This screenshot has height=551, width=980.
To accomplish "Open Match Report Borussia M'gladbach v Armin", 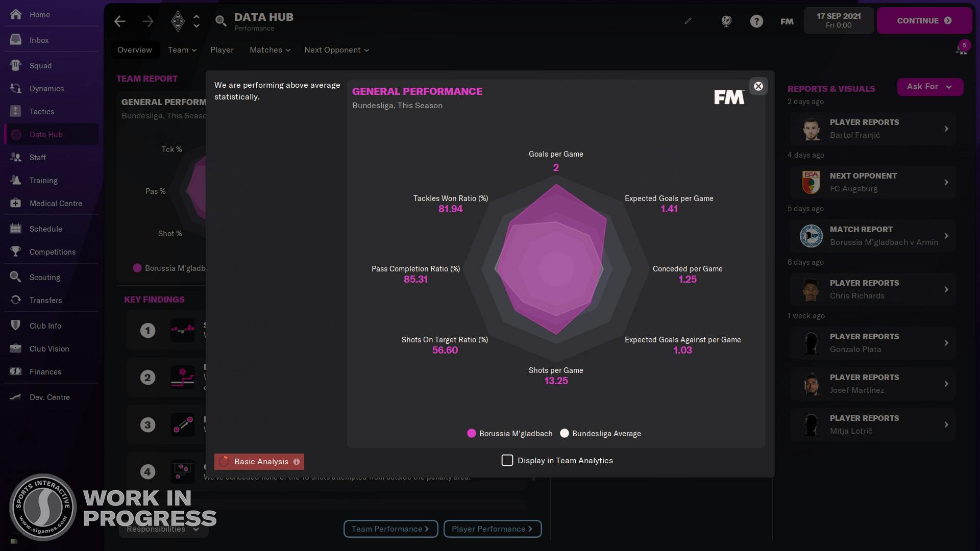I will tap(873, 236).
